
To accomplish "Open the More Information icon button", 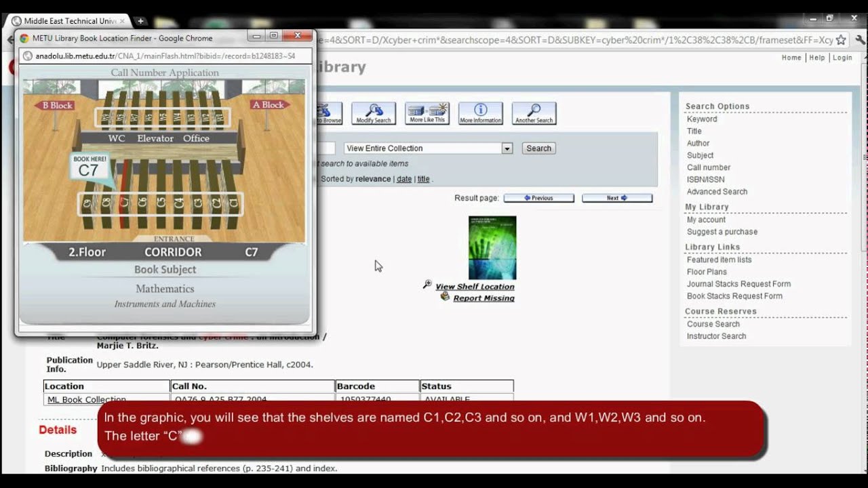I will (x=480, y=113).
